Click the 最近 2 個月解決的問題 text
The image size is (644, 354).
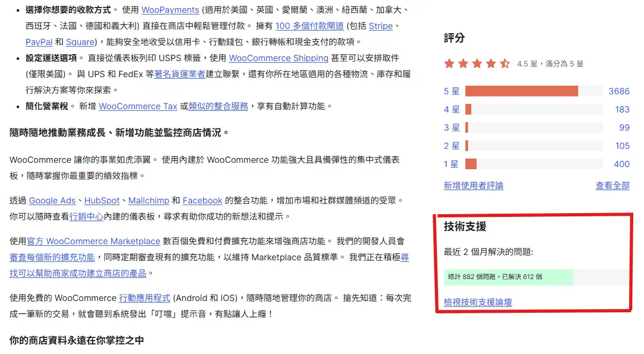pos(488,252)
